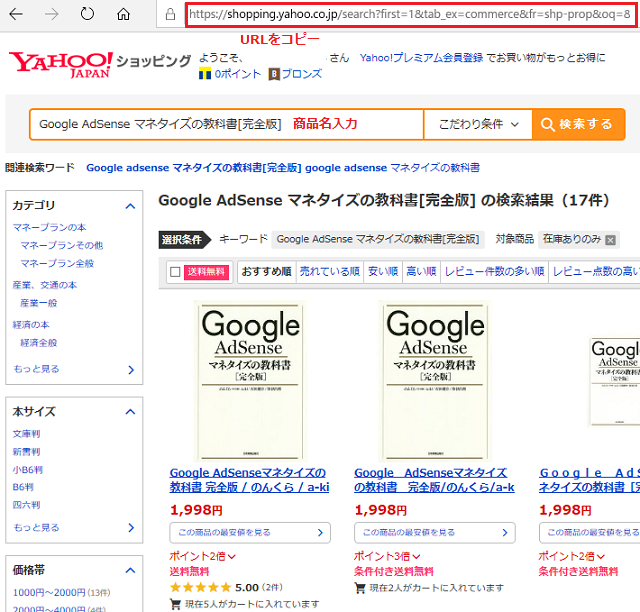The width and height of the screenshot is (640, 612).
Task: Sort by おすすめ順 tab
Action: coord(267,272)
